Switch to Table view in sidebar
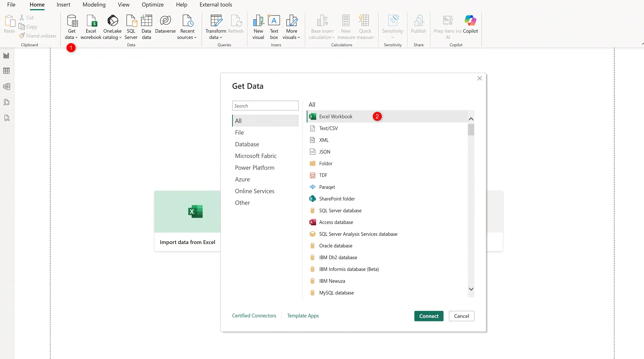644x359 pixels. [x=7, y=71]
